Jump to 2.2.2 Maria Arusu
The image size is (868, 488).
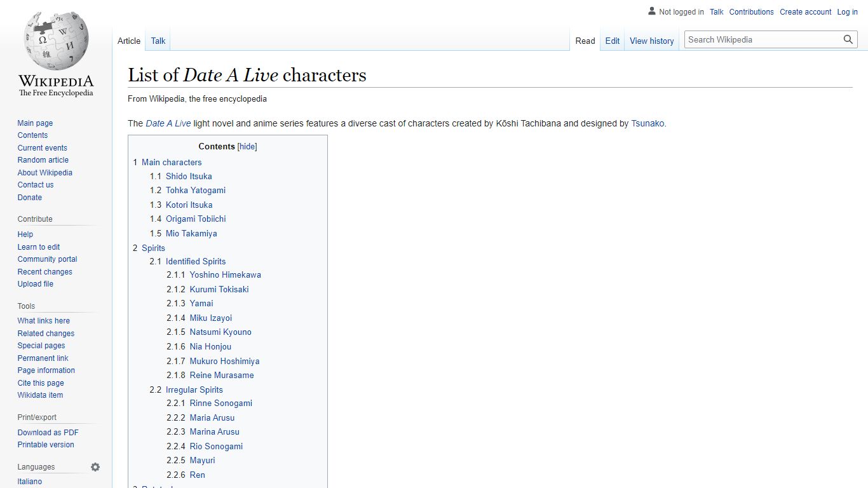tap(201, 417)
